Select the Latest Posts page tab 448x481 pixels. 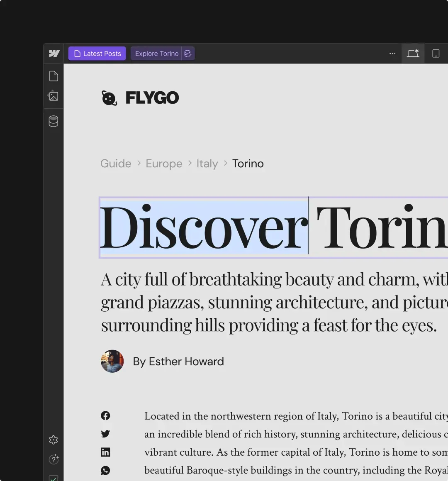click(x=97, y=54)
